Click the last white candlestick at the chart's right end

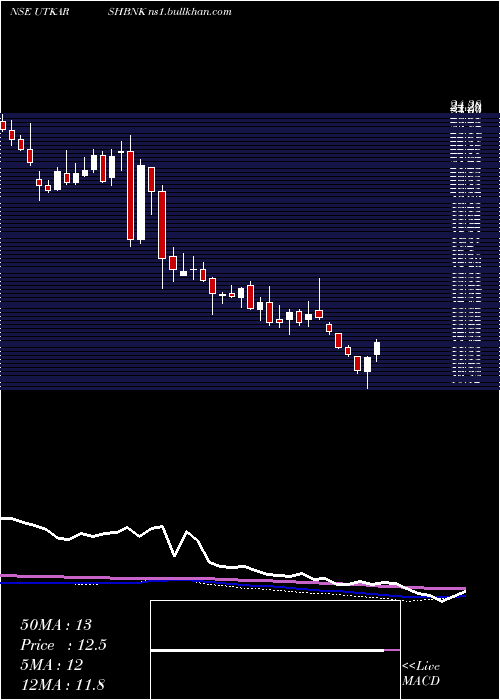tap(377, 349)
